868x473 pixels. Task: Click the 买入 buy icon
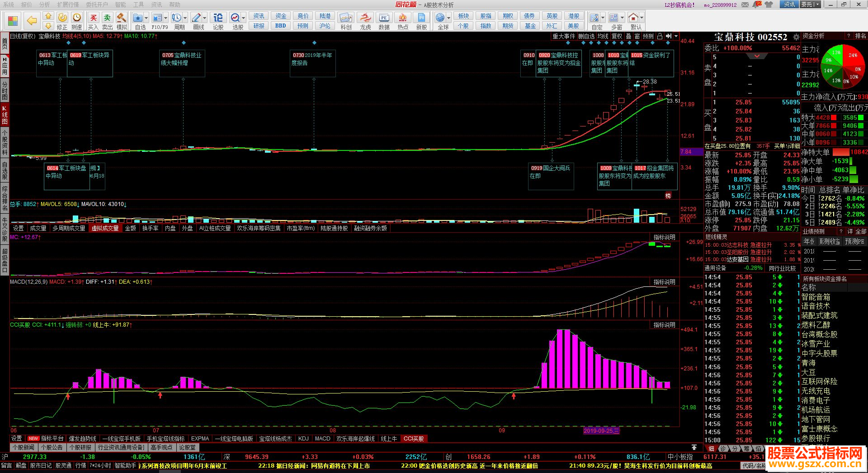pyautogui.click(x=93, y=18)
